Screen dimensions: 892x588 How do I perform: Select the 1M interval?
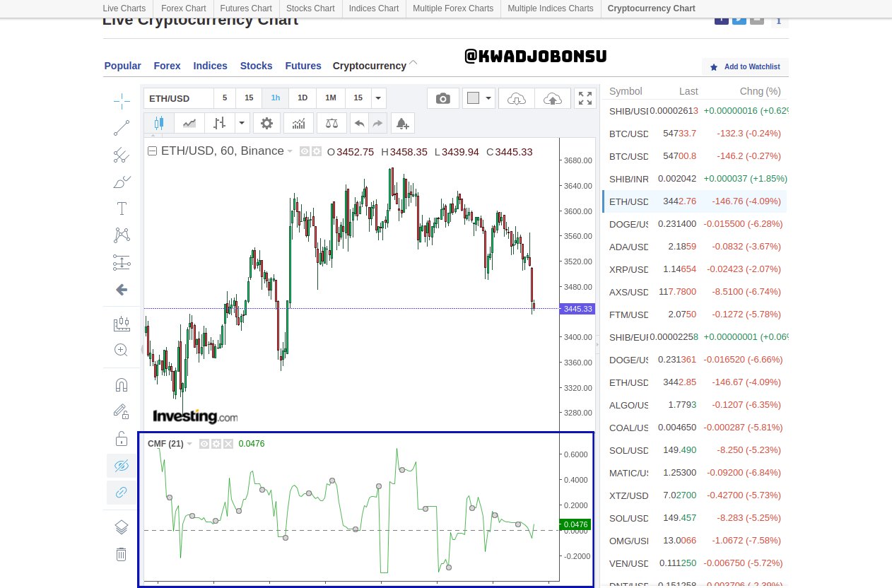pos(330,98)
